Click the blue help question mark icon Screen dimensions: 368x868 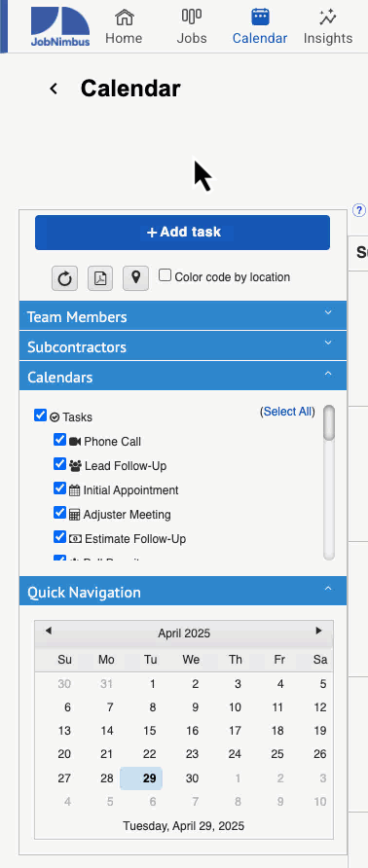point(359,210)
